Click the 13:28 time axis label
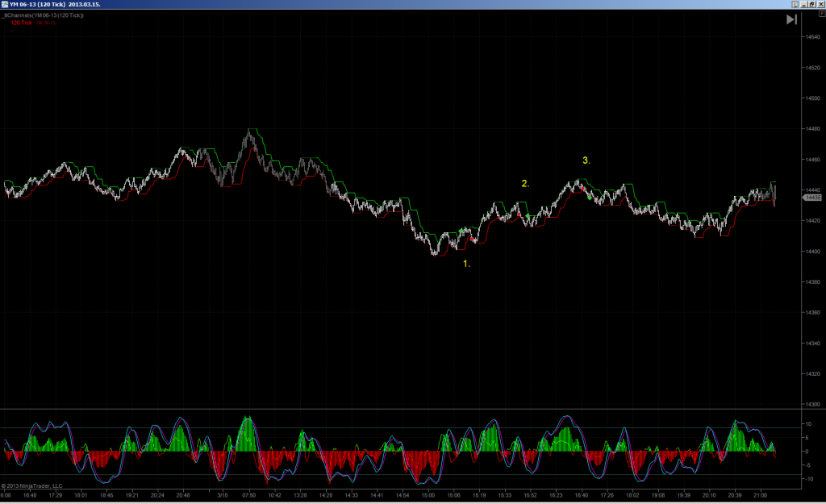 pyautogui.click(x=300, y=495)
